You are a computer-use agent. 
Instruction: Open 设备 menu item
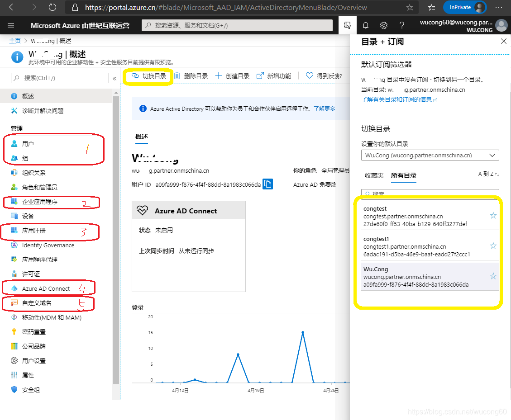pyautogui.click(x=56, y=216)
